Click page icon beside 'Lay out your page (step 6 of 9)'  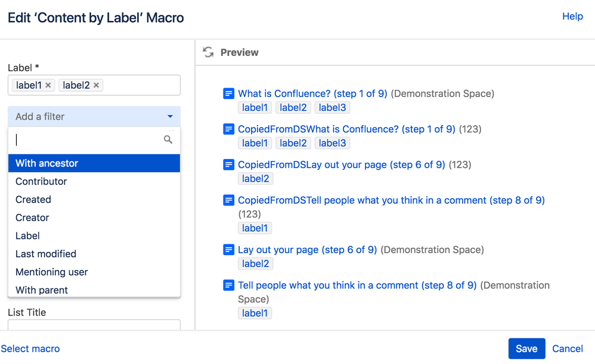pos(228,250)
